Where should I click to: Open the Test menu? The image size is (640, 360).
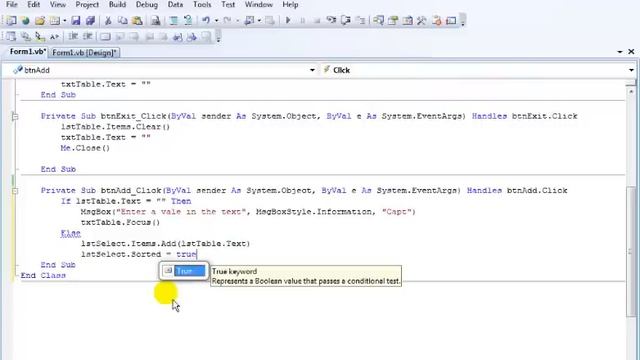click(228, 4)
